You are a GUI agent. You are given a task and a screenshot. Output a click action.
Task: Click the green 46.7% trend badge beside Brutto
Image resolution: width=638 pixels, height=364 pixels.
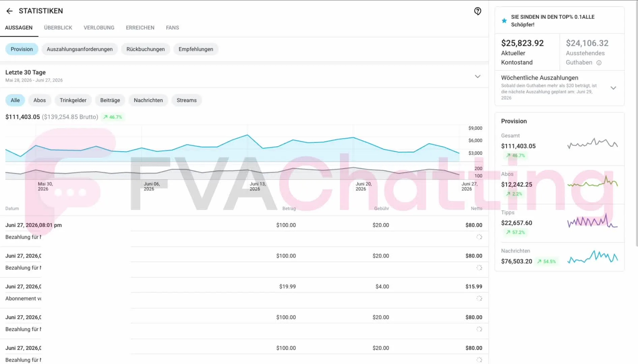point(113,117)
